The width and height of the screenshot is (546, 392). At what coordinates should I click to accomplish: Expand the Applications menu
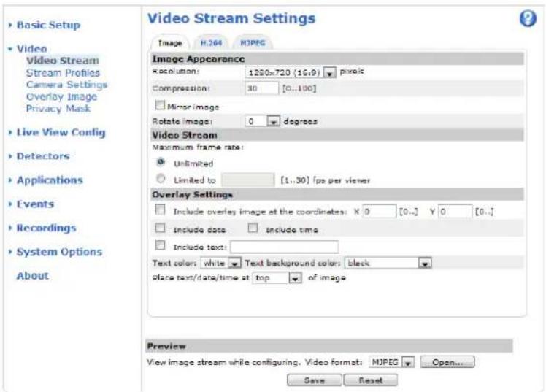50,180
